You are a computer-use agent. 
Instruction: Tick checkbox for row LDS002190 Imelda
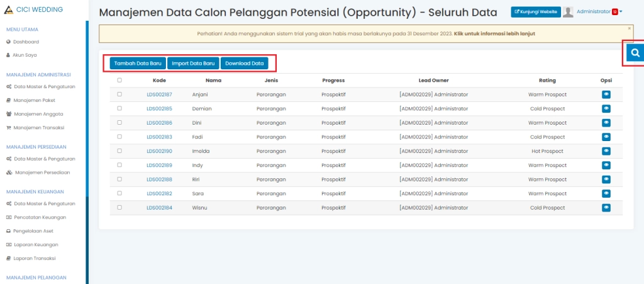click(119, 151)
